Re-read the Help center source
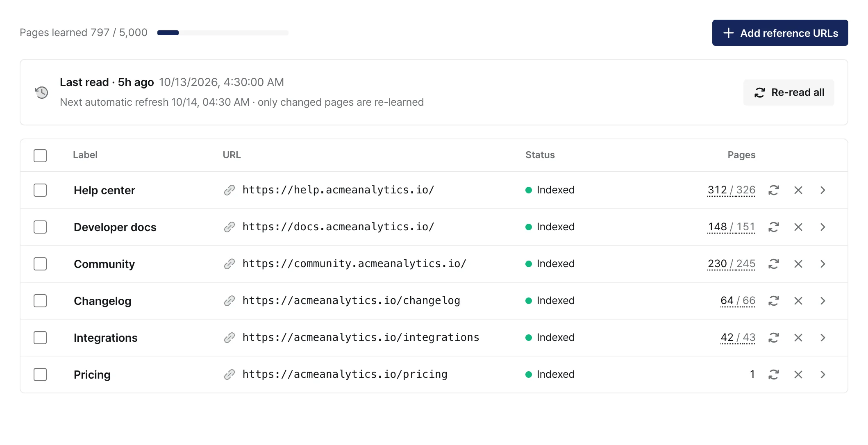This screenshot has height=445, width=868. pos(773,190)
